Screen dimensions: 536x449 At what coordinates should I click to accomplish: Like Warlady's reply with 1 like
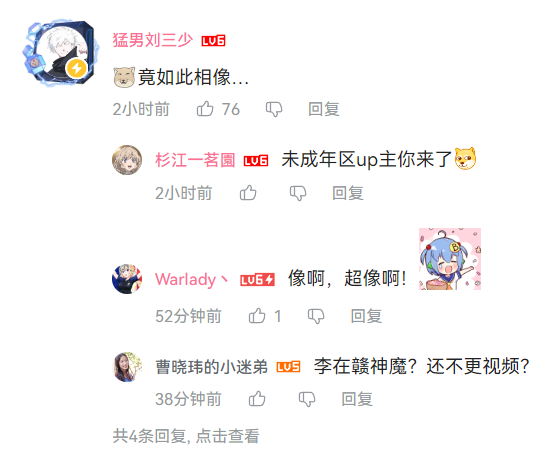click(x=257, y=315)
